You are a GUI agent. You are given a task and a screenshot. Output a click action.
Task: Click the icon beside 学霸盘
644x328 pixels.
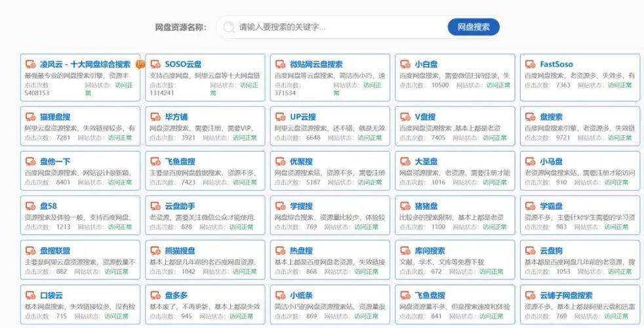(x=531, y=206)
